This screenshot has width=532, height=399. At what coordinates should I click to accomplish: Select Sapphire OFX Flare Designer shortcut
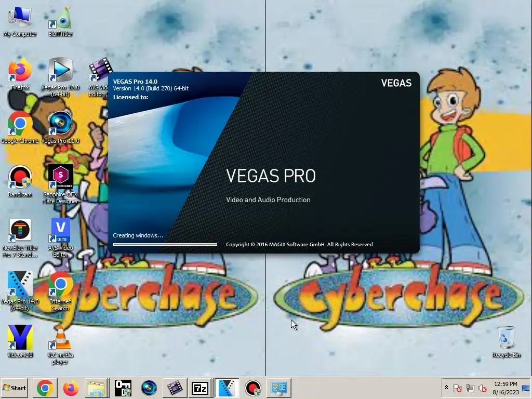coord(60,184)
